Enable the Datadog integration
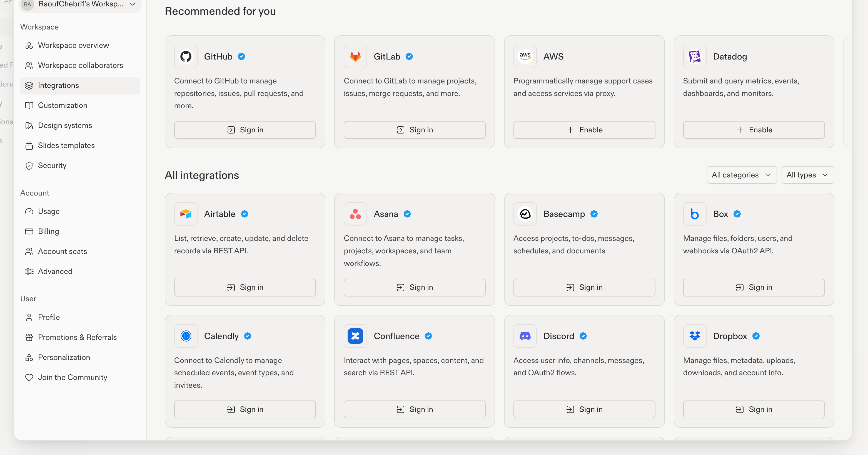868x455 pixels. coord(754,130)
